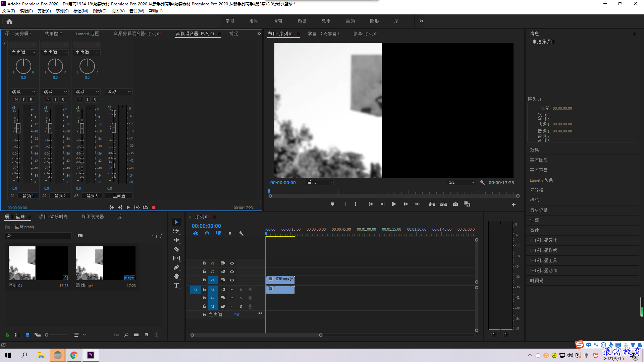Mark Out point in Program Monitor
The width and height of the screenshot is (644, 362).
[x=356, y=204]
